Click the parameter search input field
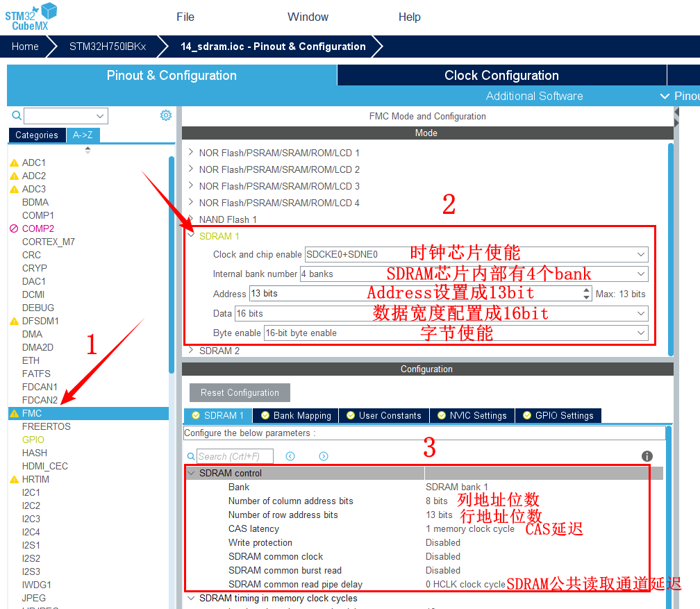The width and height of the screenshot is (700, 609). tap(235, 456)
